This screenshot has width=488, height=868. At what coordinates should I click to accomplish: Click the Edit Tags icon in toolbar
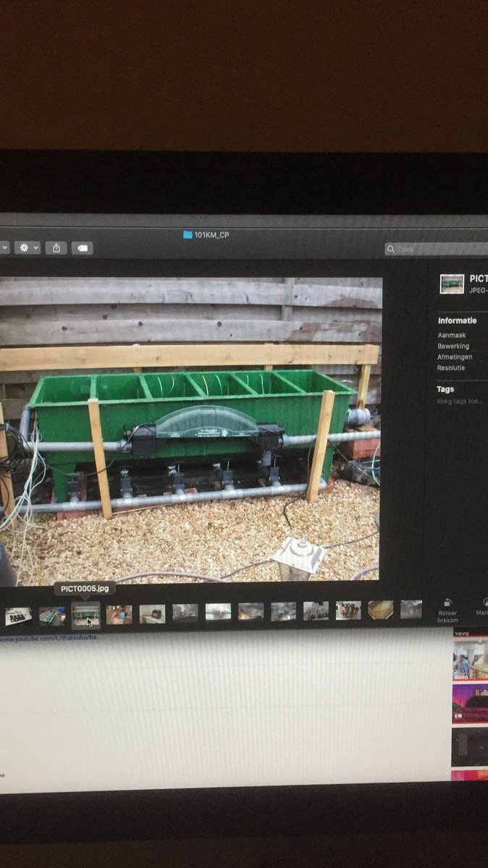[x=82, y=248]
